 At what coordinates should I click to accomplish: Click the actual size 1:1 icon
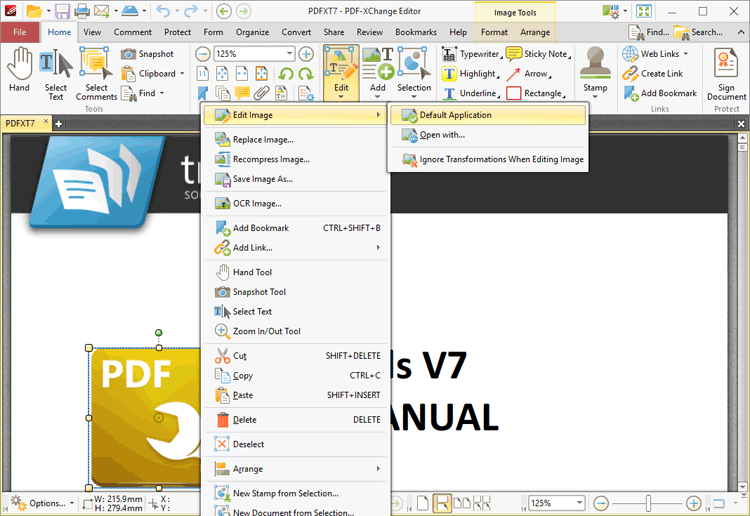point(203,74)
